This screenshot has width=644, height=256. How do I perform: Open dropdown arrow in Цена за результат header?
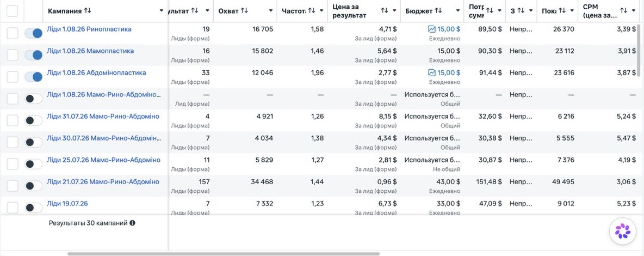tap(395, 11)
